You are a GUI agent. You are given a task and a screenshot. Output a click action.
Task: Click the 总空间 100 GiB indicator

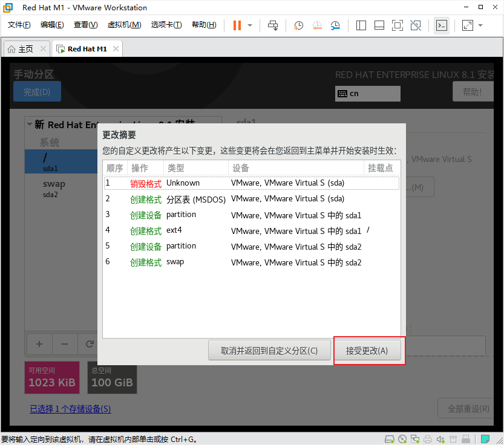click(112, 377)
